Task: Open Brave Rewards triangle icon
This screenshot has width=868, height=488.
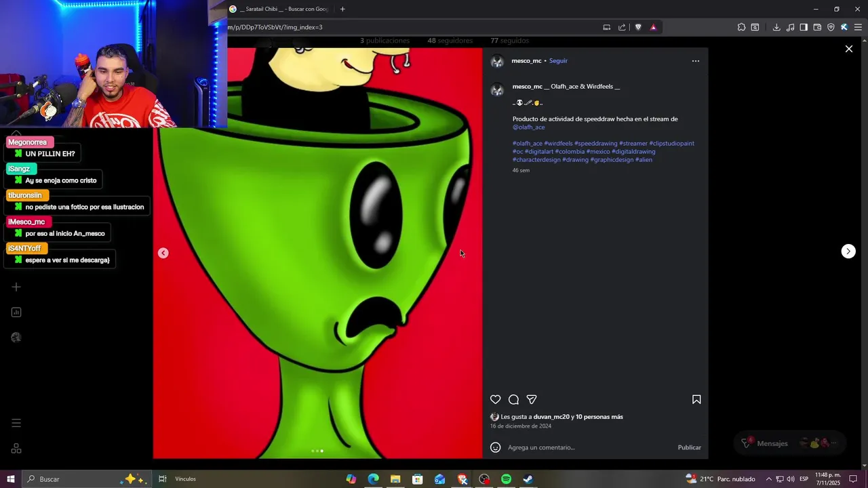Action: tap(653, 27)
